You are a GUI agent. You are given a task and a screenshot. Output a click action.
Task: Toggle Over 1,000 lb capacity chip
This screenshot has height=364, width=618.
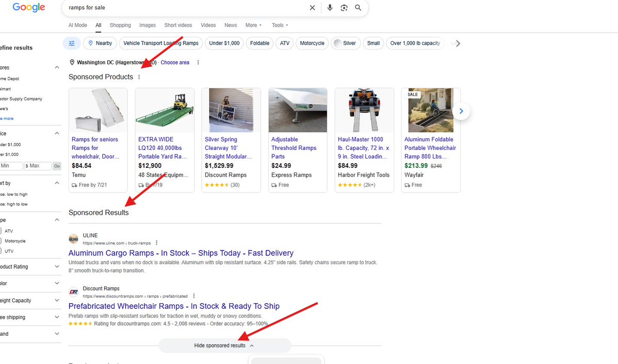point(415,43)
